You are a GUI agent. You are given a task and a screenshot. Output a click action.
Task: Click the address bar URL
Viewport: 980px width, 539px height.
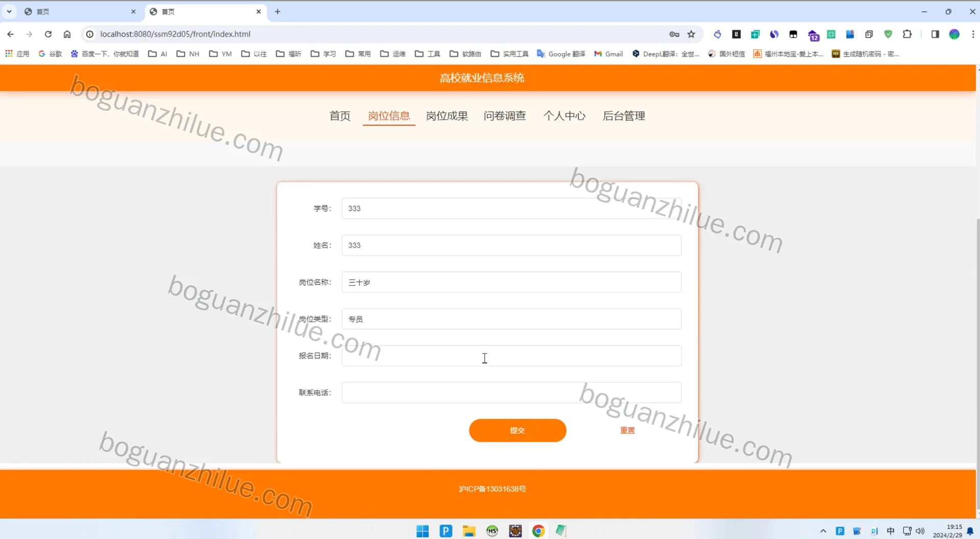[x=175, y=34]
